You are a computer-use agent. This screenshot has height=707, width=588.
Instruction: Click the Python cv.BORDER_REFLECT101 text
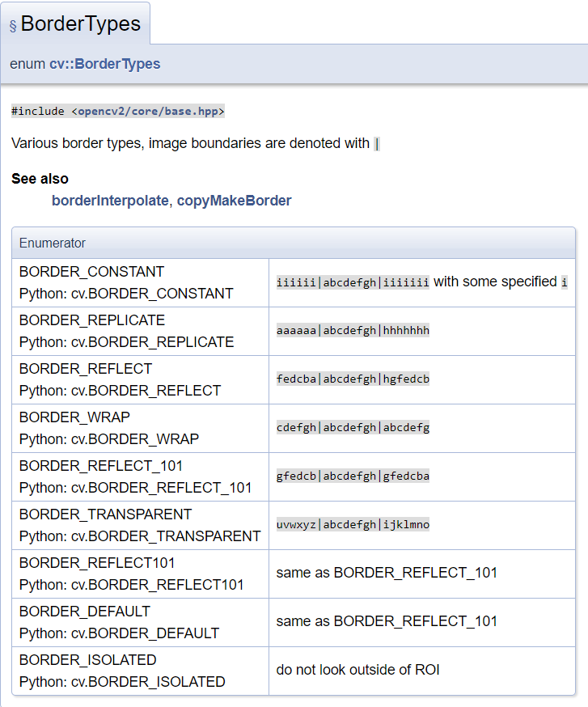[x=131, y=584]
